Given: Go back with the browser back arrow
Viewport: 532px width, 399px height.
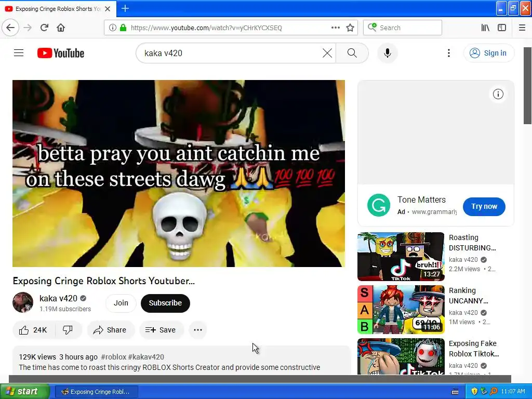Looking at the screenshot, I should 10,28.
